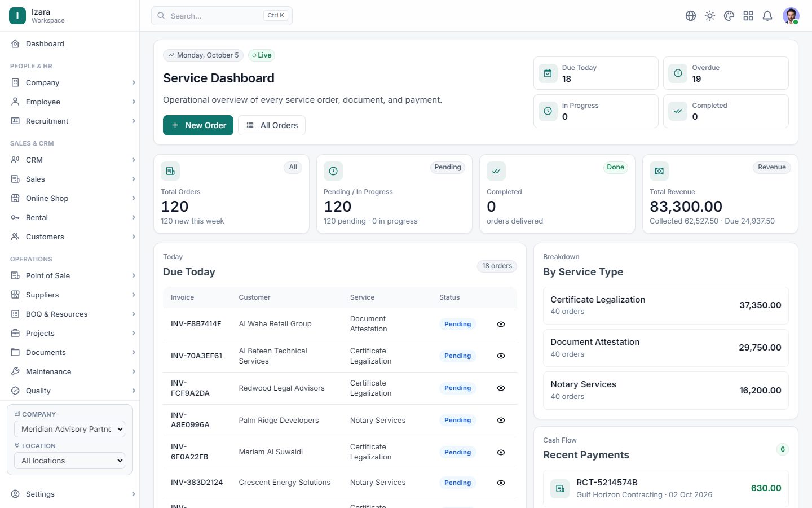
Task: Click the Overdue alert icon
Action: [x=678, y=73]
